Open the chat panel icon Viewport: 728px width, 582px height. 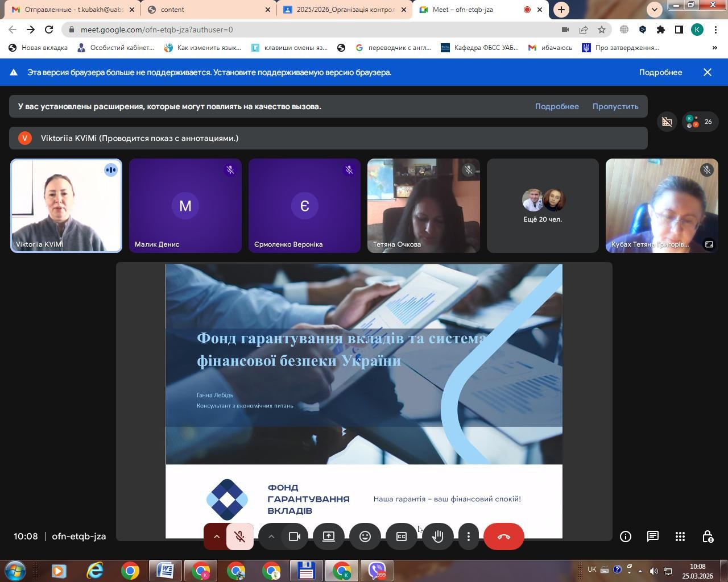click(652, 537)
